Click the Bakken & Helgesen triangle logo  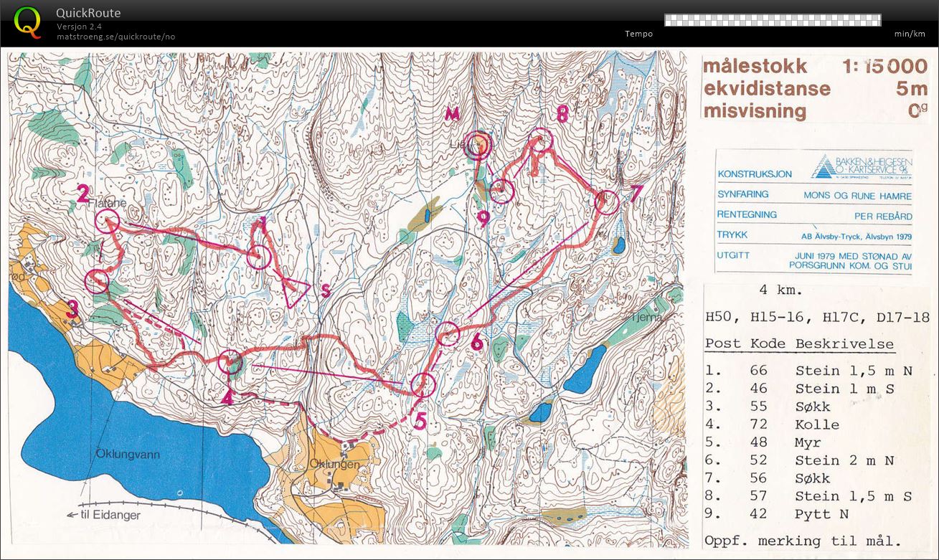pos(823,166)
